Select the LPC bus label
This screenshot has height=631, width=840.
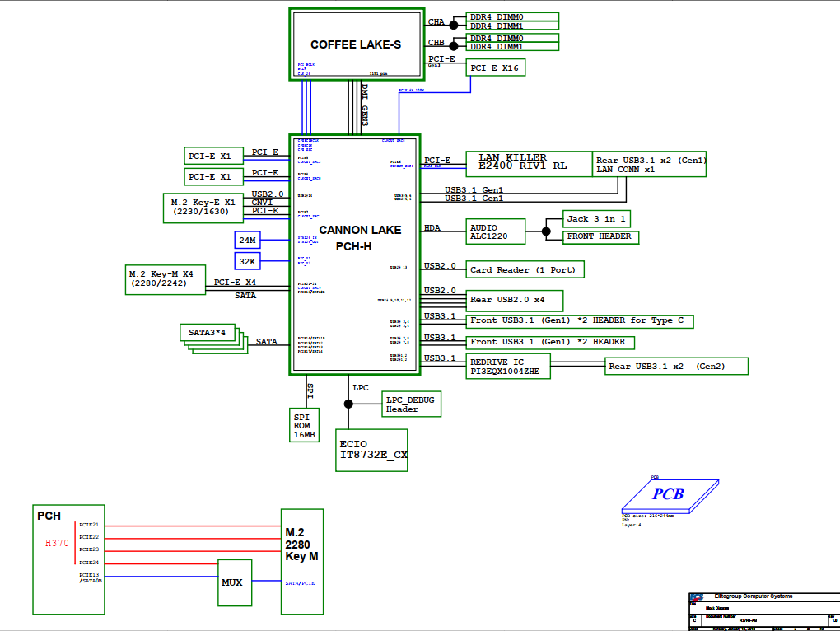(361, 387)
